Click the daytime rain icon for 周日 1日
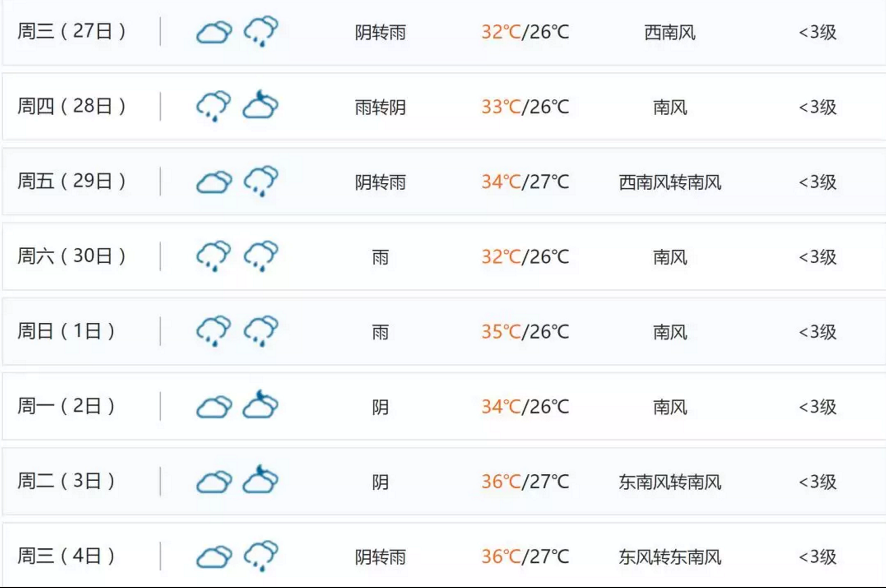The height and width of the screenshot is (588, 886). 214,331
